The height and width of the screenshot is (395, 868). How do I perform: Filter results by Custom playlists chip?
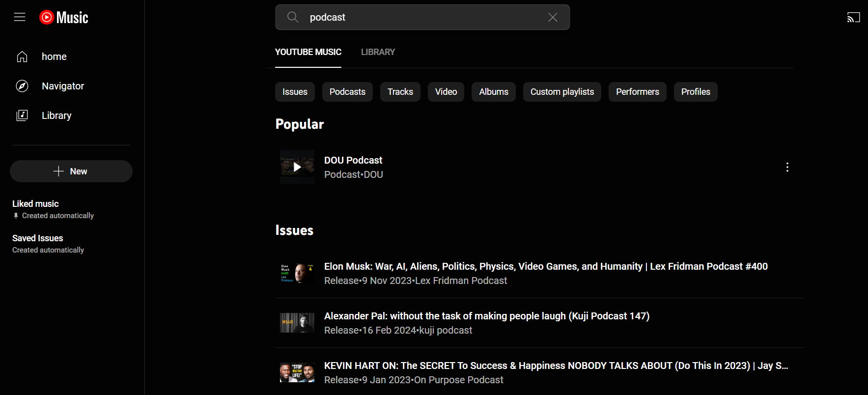562,92
